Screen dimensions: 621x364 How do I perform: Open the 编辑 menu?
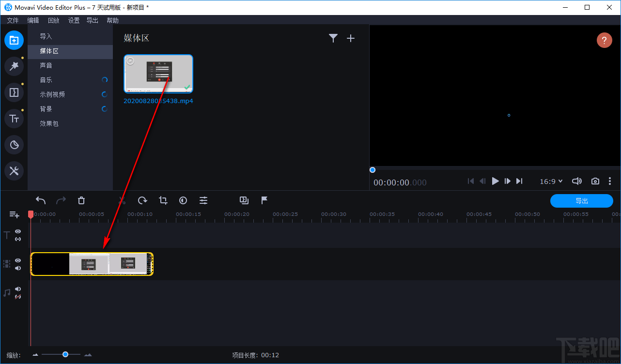tap(33, 20)
